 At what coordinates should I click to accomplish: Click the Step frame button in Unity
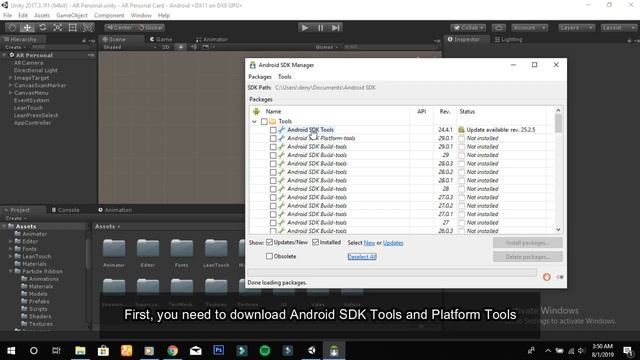336,28
